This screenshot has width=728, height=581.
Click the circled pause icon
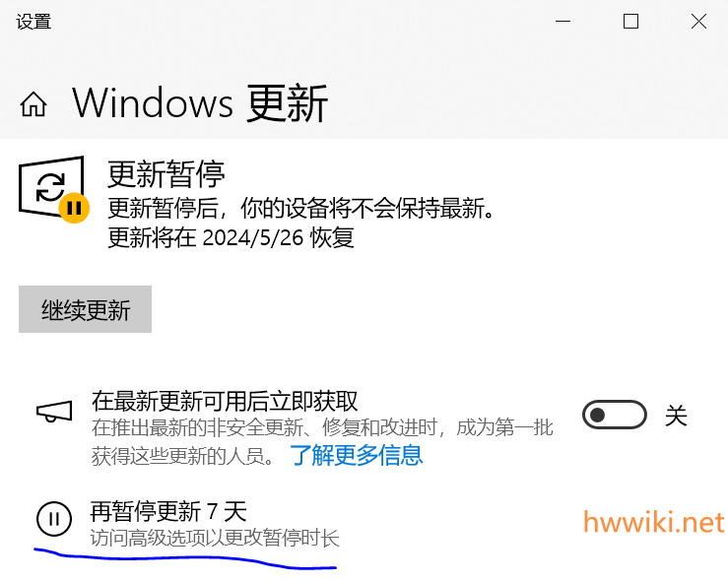pos(54,519)
